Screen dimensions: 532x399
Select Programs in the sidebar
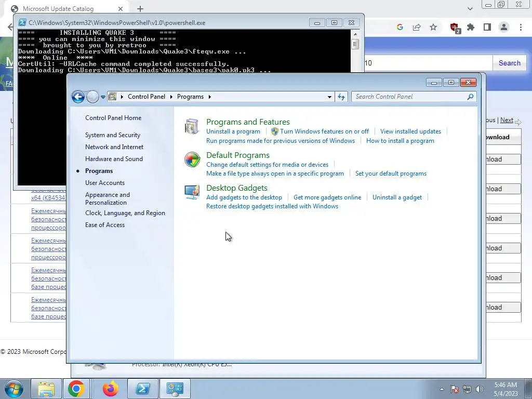pos(99,170)
